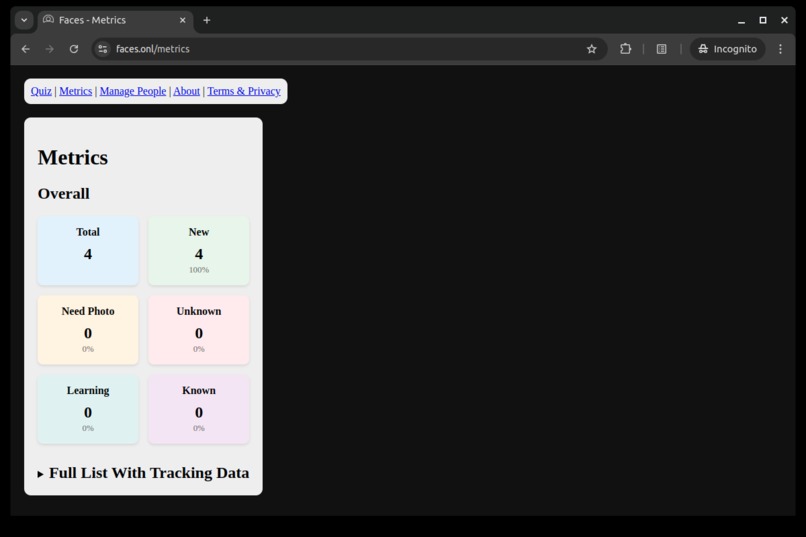This screenshot has width=806, height=537.
Task: Minimize the browser window
Action: tap(741, 21)
